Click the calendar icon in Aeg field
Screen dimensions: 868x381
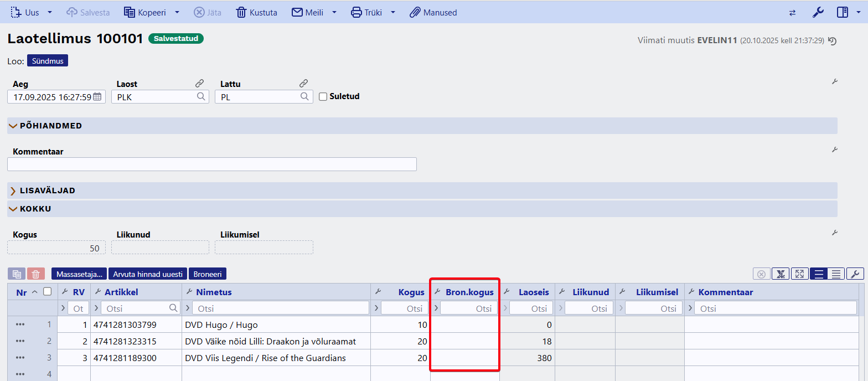pyautogui.click(x=97, y=96)
